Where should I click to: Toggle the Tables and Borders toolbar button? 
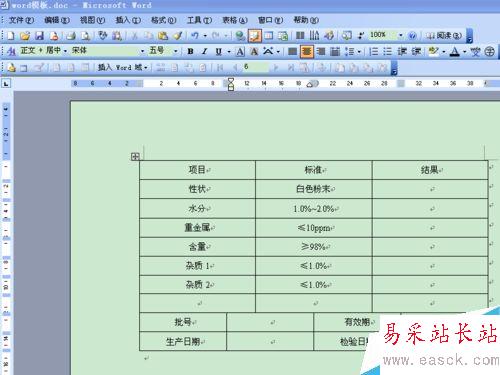pos(254,35)
